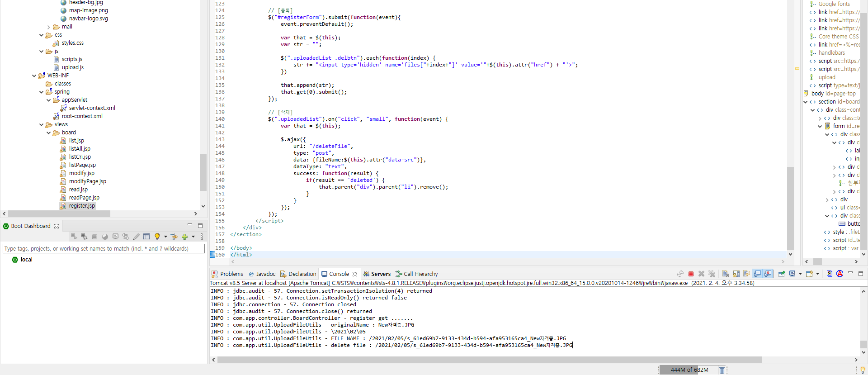Click the Console horizontal scrollbar
The height and width of the screenshot is (375, 868).
[x=490, y=360]
